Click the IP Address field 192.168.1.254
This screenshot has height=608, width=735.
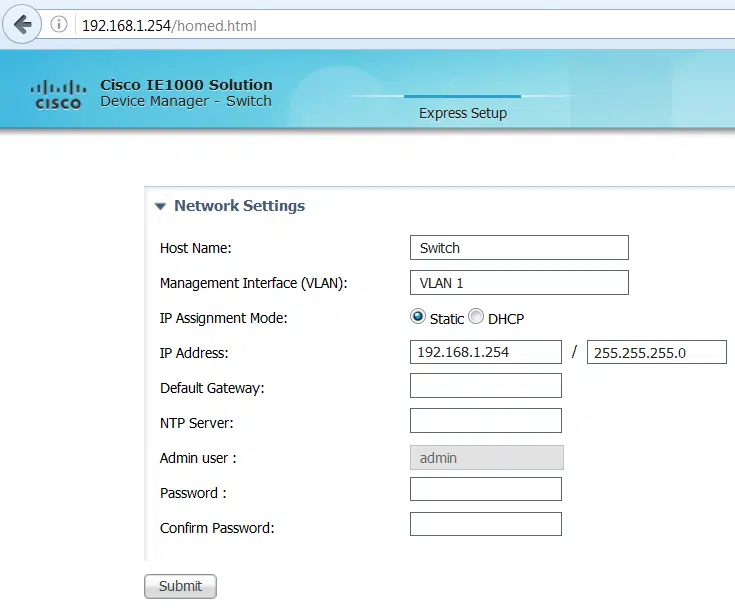tap(486, 352)
